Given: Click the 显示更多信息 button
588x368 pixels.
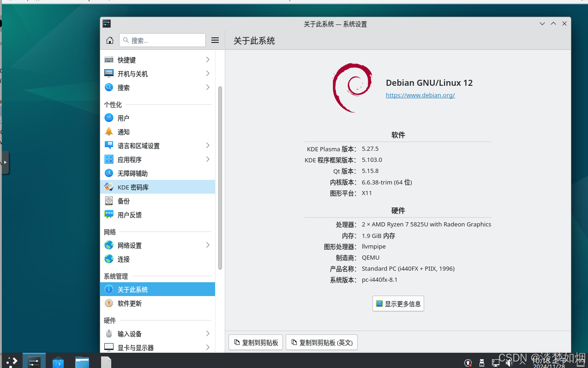Looking at the screenshot, I should pyautogui.click(x=398, y=304).
